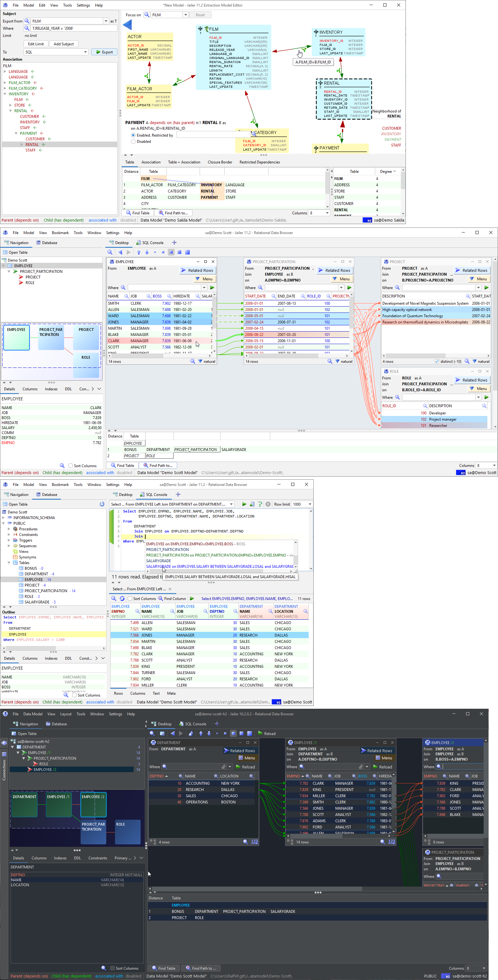Click top Connections sidebar icon in dark browser
This screenshot has height=980, width=498.
[x=4, y=743]
